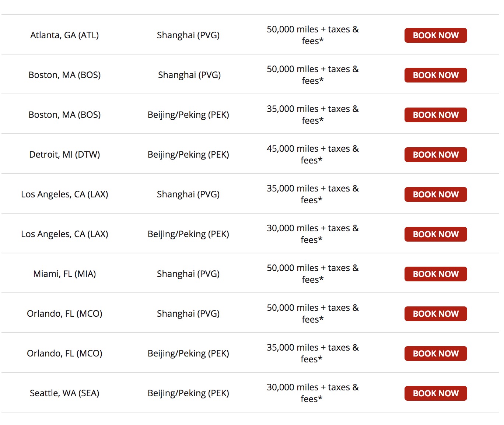The height and width of the screenshot is (425, 504).
Task: Book the Miami to Shanghai flight
Action: click(435, 274)
